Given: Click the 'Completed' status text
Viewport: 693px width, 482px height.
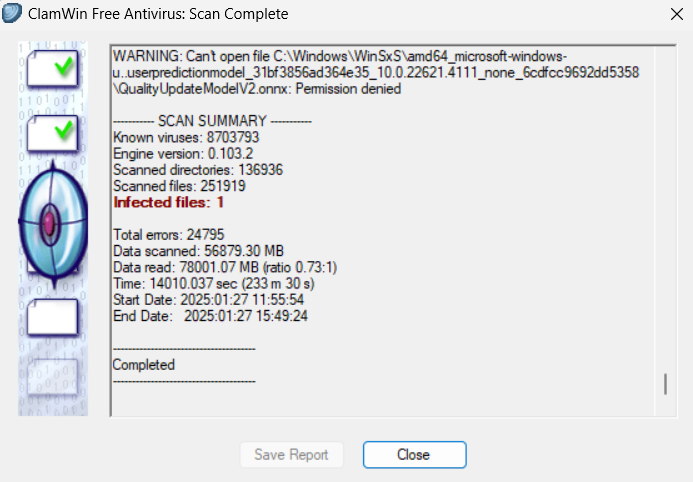Looking at the screenshot, I should (144, 365).
